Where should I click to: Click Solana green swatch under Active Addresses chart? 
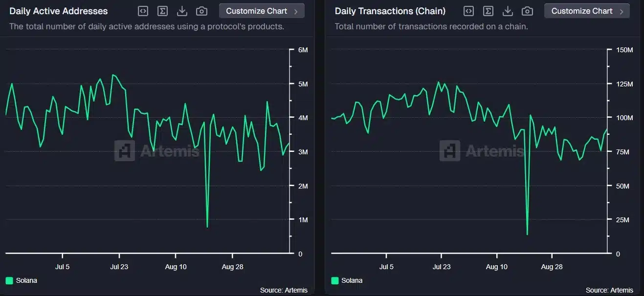[9, 280]
